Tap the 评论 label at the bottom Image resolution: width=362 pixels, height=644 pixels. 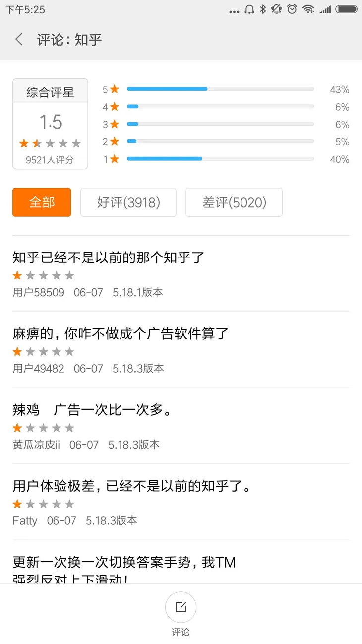pyautogui.click(x=181, y=632)
